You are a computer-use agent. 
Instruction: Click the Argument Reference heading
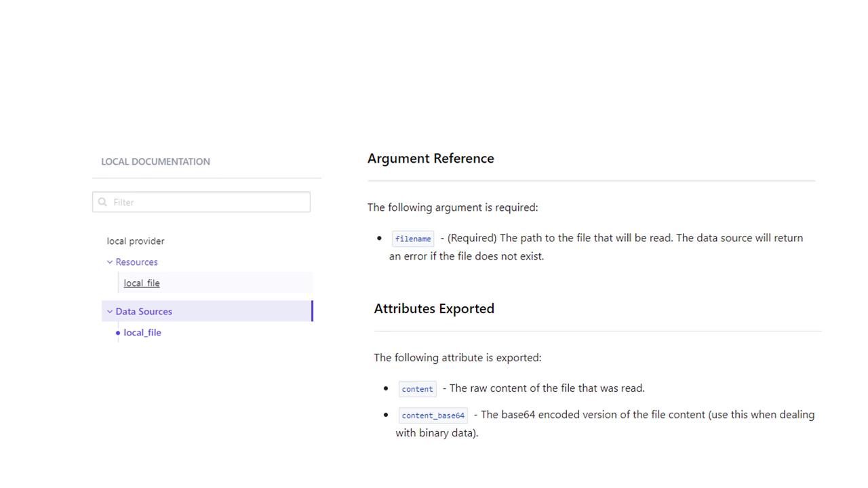431,159
